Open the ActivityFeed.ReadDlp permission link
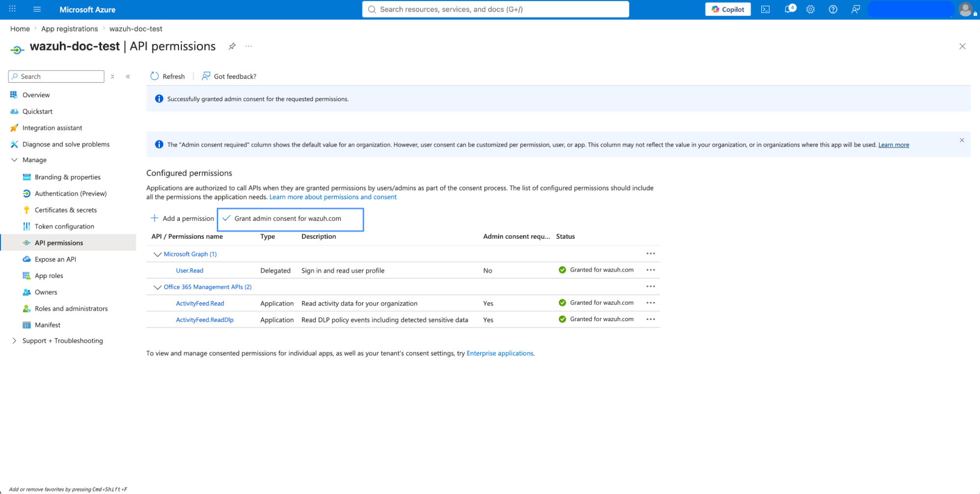Screen dimensions: 980x494 coord(204,320)
